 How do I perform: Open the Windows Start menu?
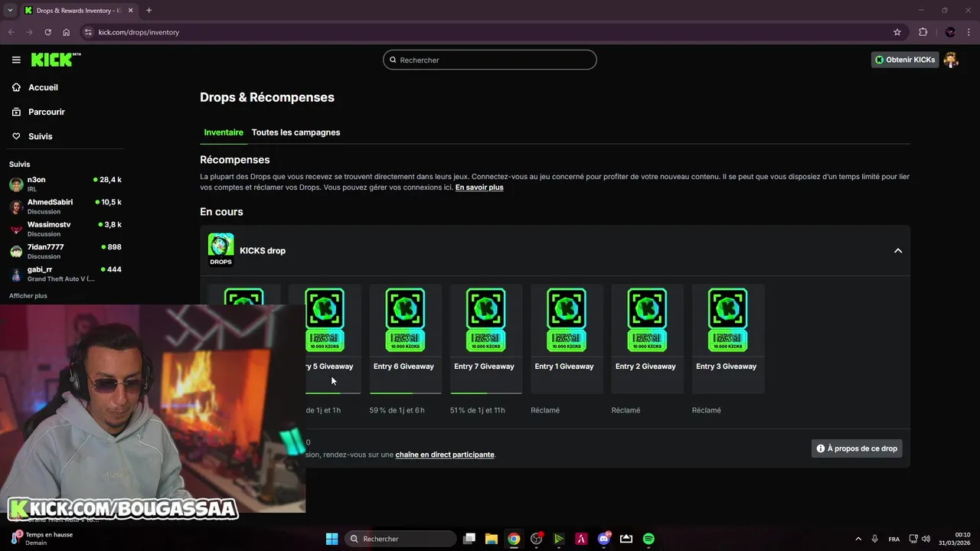(x=332, y=539)
